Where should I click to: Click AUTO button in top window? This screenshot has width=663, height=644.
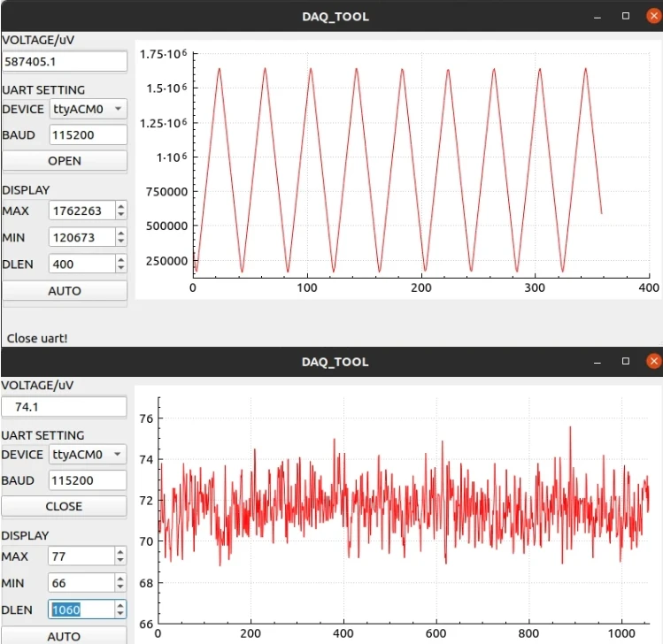click(x=65, y=291)
